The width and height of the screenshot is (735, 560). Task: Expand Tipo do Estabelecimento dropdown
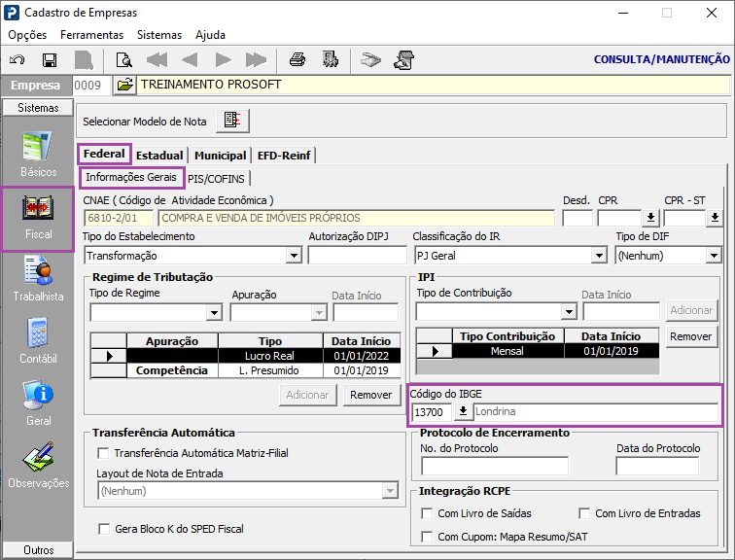click(x=294, y=256)
